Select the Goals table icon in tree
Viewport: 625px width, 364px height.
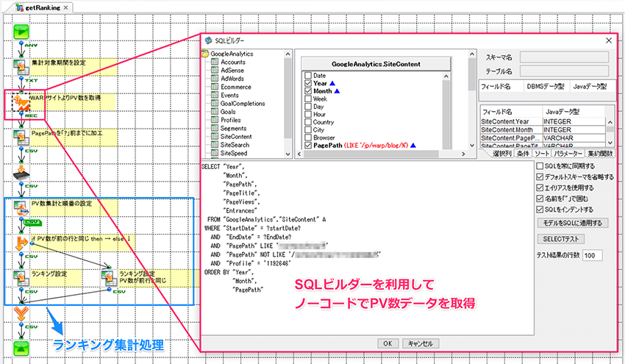click(215, 112)
